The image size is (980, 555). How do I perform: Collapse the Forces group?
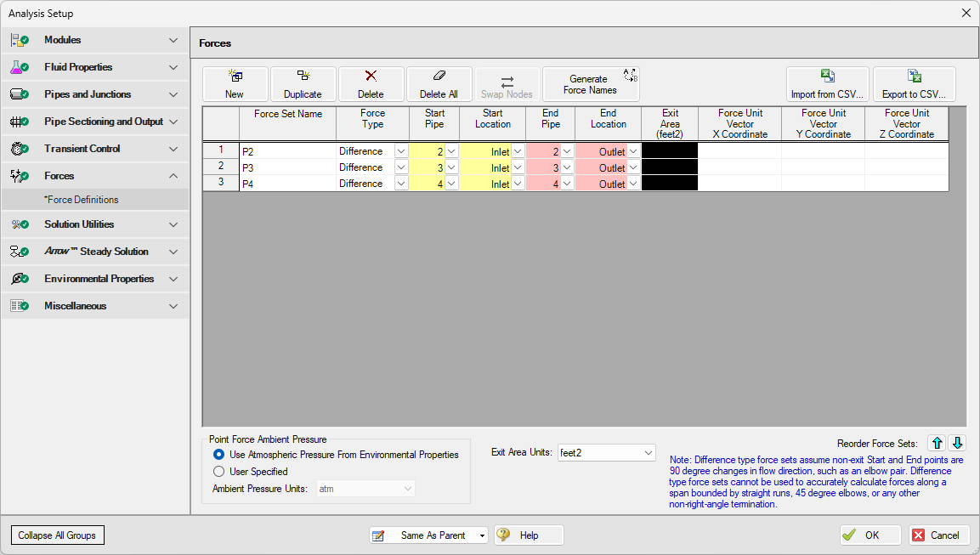click(173, 176)
